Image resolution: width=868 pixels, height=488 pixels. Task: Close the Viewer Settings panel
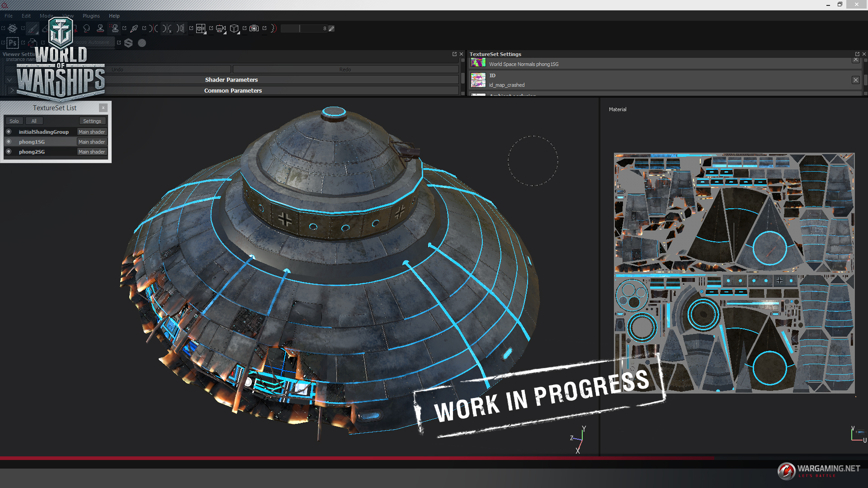pos(462,54)
